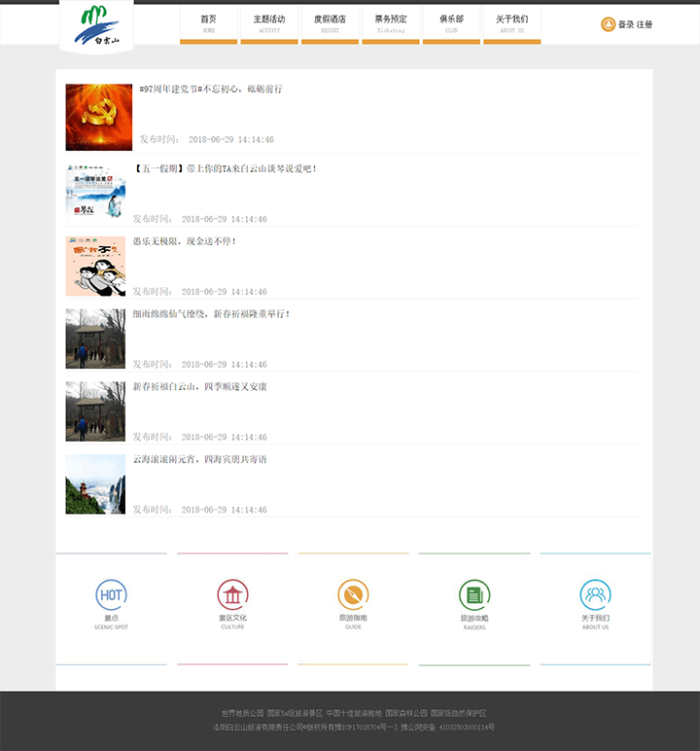The height and width of the screenshot is (751, 700).
Task: Click the 白云山 site logo
Action: tap(95, 25)
